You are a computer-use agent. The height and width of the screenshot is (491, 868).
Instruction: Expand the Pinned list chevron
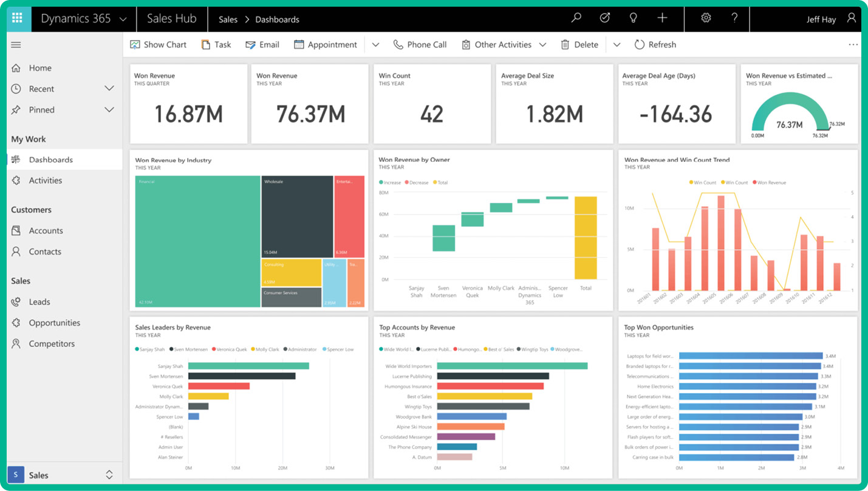[109, 110]
